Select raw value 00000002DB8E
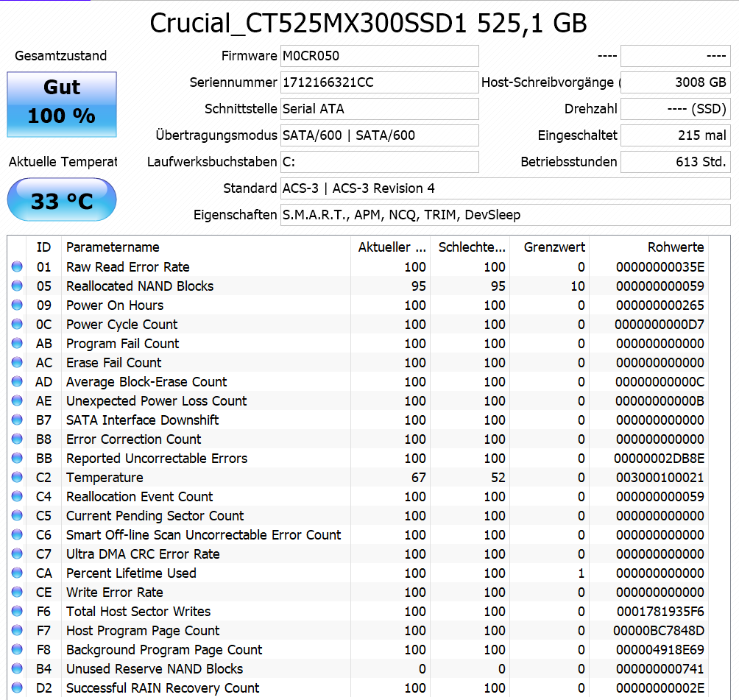 click(x=660, y=458)
